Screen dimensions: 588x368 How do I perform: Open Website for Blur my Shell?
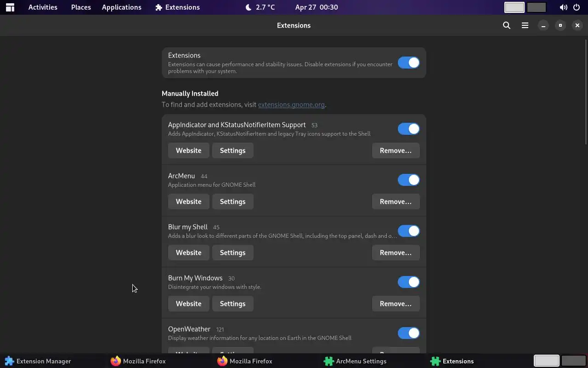[x=188, y=253]
